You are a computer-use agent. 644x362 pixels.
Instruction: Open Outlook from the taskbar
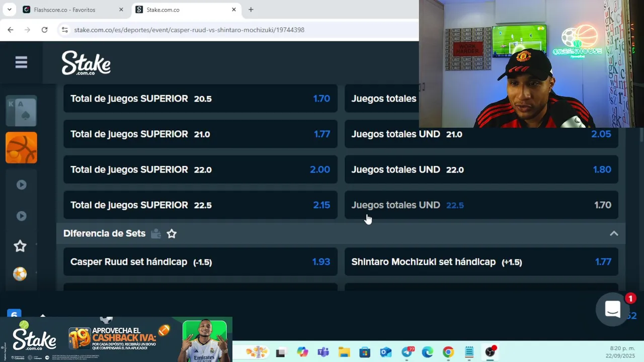coord(386,352)
